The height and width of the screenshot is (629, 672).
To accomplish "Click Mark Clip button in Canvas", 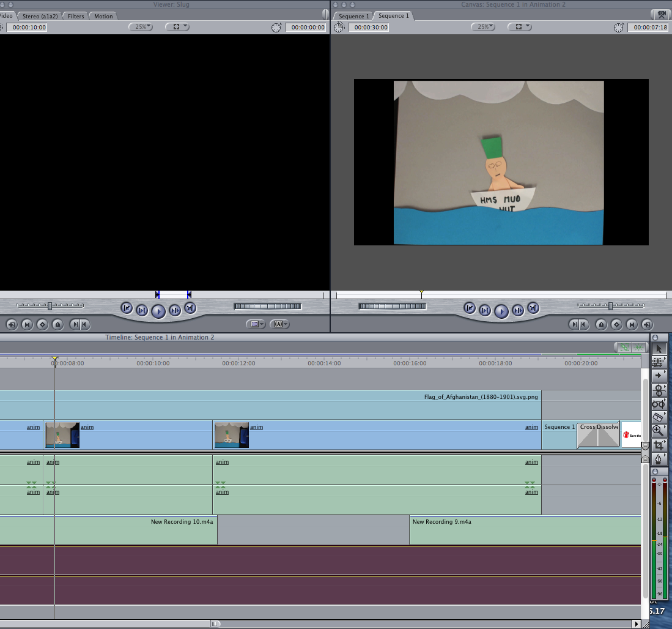I will coord(632,324).
